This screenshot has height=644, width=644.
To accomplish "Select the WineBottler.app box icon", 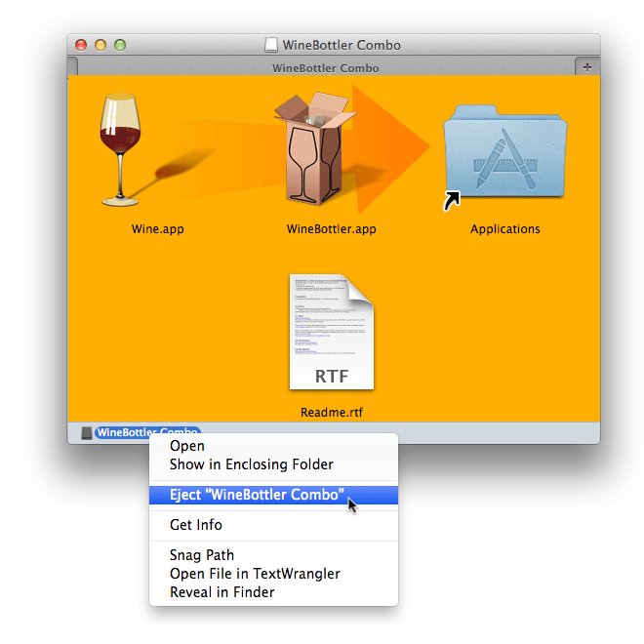I will [x=314, y=148].
